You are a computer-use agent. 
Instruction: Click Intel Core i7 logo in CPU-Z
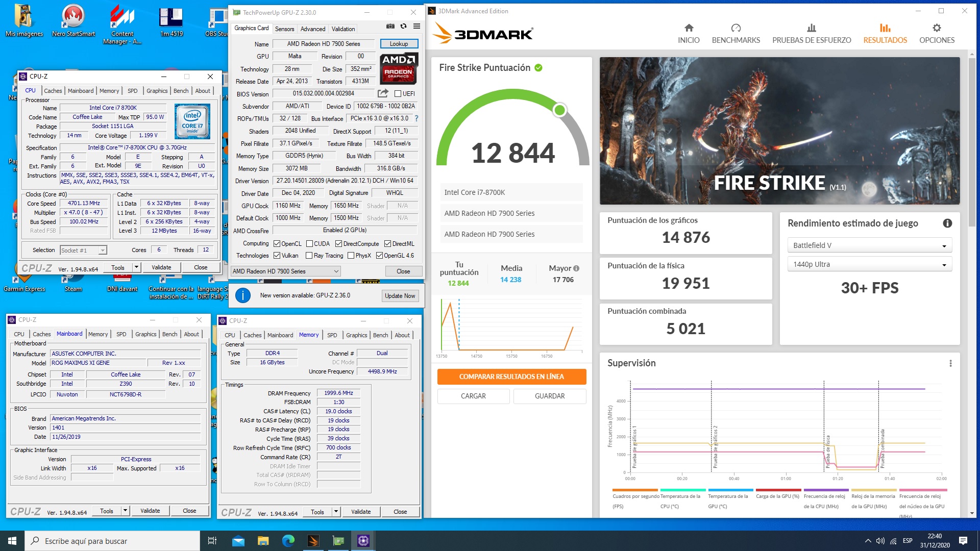(x=192, y=122)
